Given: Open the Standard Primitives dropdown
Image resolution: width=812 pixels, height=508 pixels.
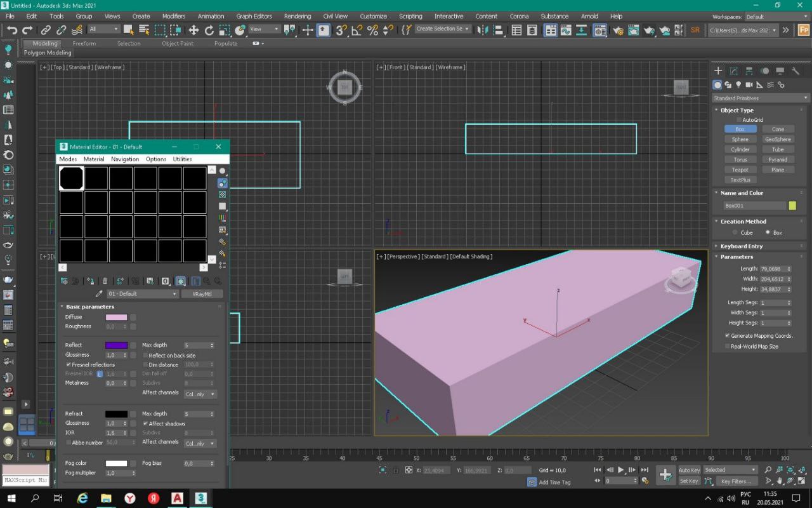Looking at the screenshot, I should click(761, 98).
